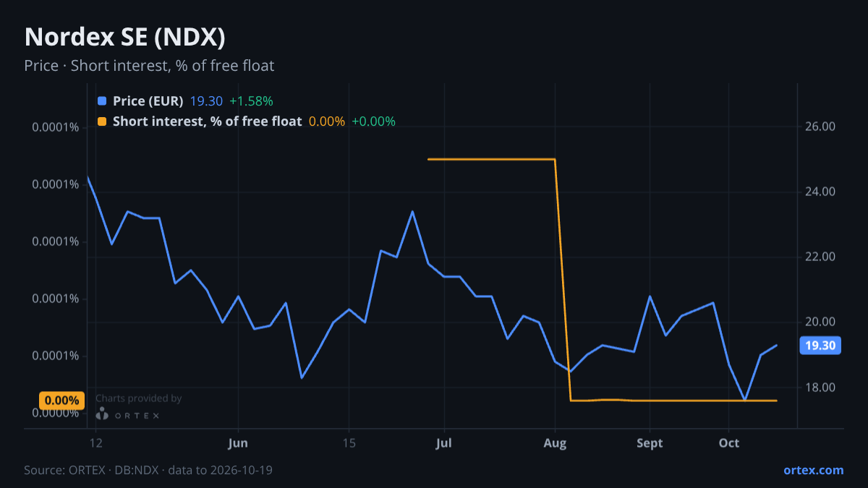Click the 12 x-axis date label
The width and height of the screenshot is (868, 488).
click(95, 443)
